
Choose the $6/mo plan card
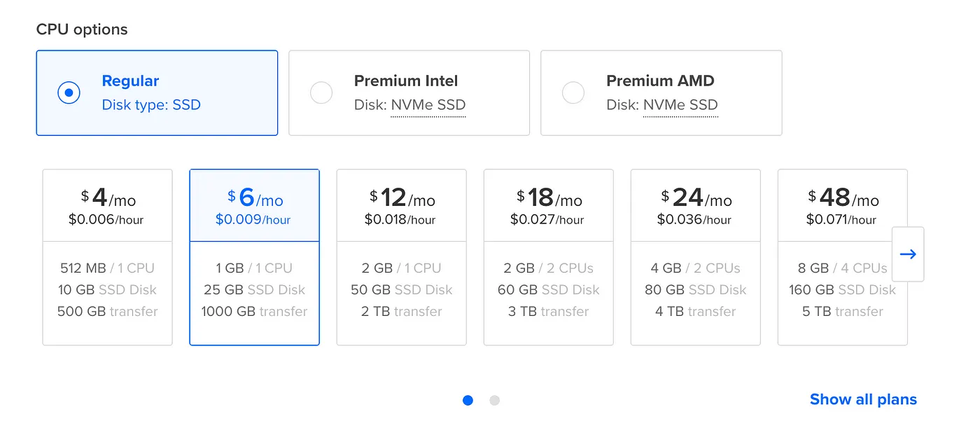[x=254, y=256]
